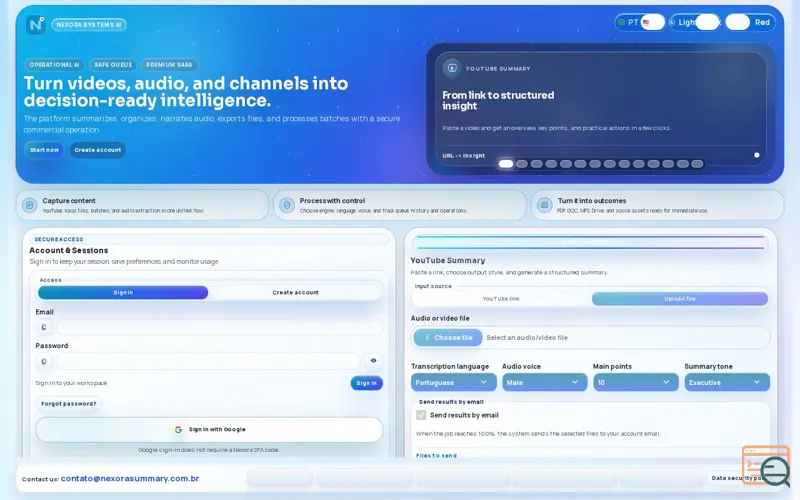Click the Choose file button
The height and width of the screenshot is (500, 800).
tap(447, 337)
